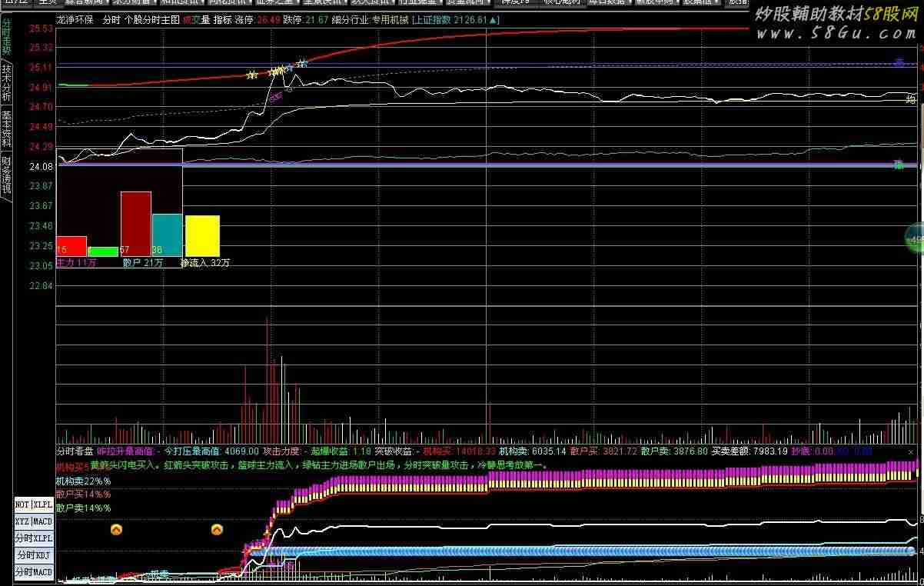This screenshot has width=924, height=586.
Task: Click the 机构卖22% label
Action: [x=83, y=481]
